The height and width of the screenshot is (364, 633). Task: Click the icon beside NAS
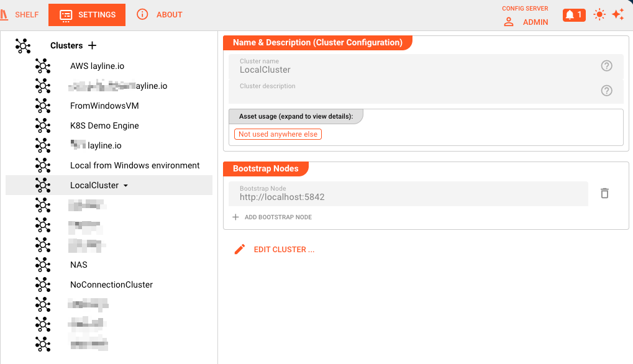pos(43,265)
